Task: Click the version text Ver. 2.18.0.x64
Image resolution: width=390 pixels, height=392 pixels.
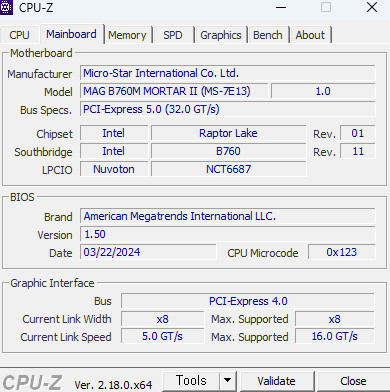Action: (x=113, y=385)
